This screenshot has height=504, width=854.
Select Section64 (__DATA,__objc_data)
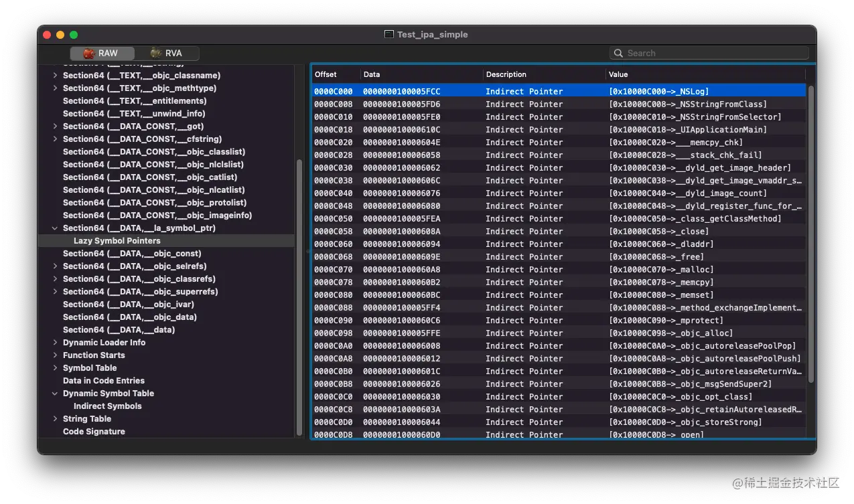coord(130,317)
